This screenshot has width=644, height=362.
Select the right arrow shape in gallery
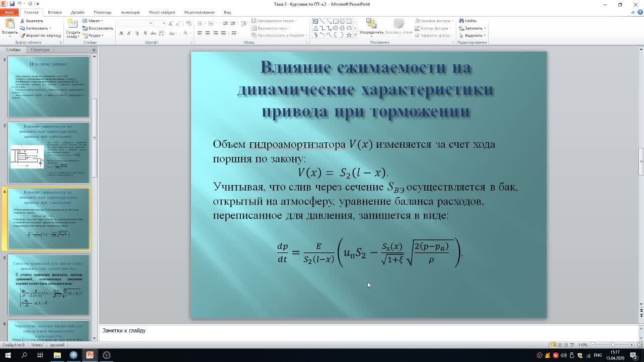click(x=336, y=28)
